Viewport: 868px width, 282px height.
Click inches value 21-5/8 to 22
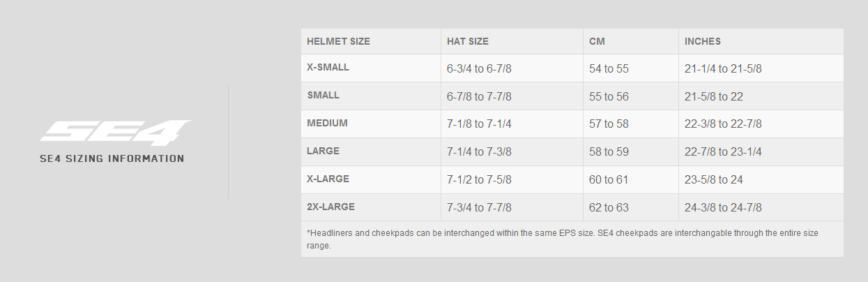click(714, 97)
